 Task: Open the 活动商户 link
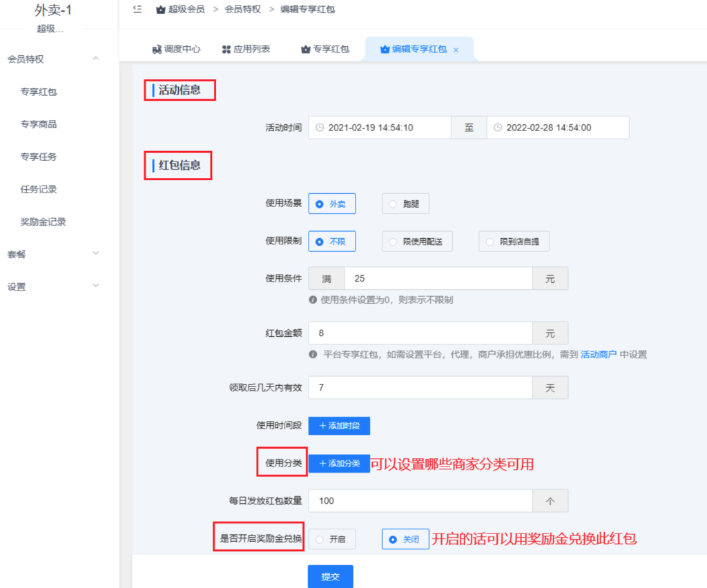pyautogui.click(x=598, y=355)
